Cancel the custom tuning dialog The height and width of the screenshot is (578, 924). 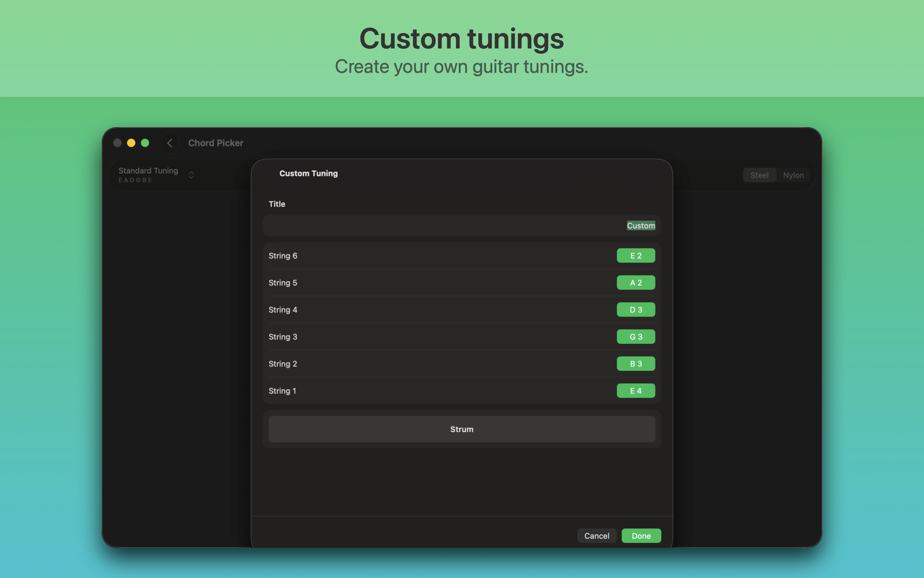596,536
